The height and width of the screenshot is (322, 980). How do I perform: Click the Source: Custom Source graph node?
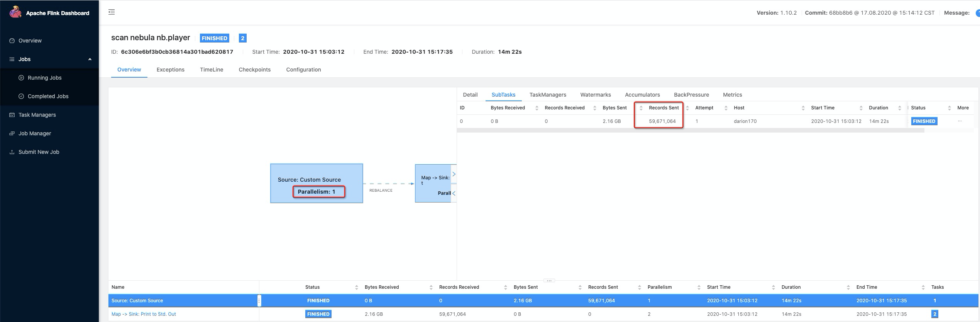(317, 183)
